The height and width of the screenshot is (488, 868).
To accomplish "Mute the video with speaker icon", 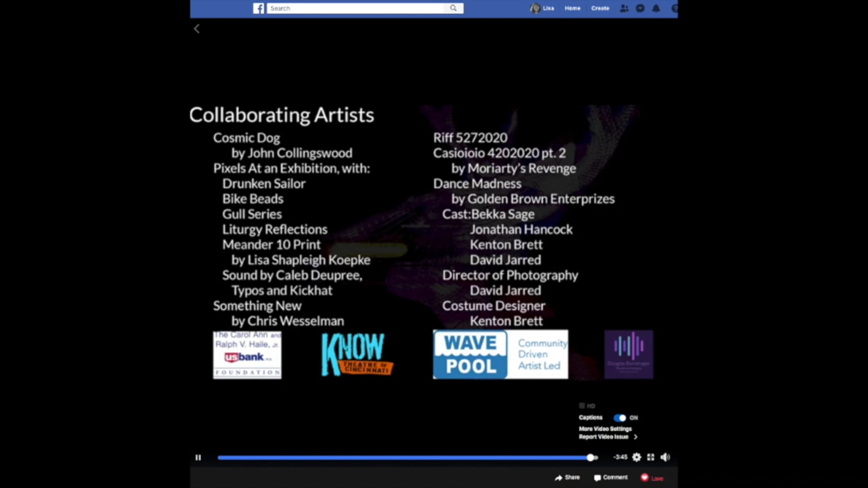I will pyautogui.click(x=665, y=457).
